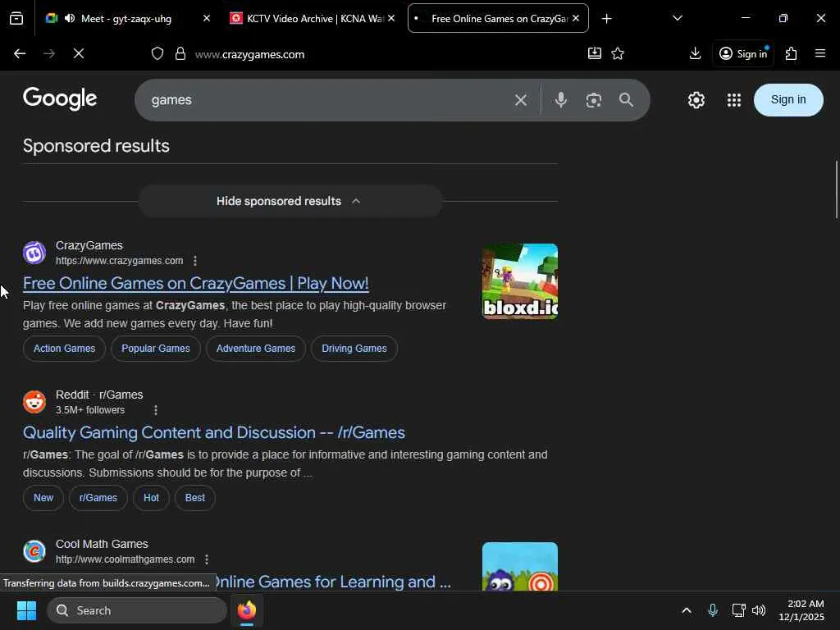Bookmark this page with star
The height and width of the screenshot is (630, 840).
click(618, 53)
